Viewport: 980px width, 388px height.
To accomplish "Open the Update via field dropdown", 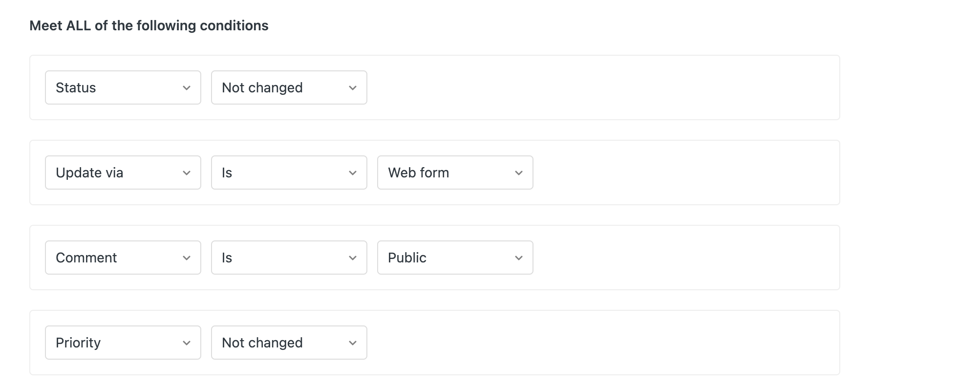I will (x=123, y=172).
